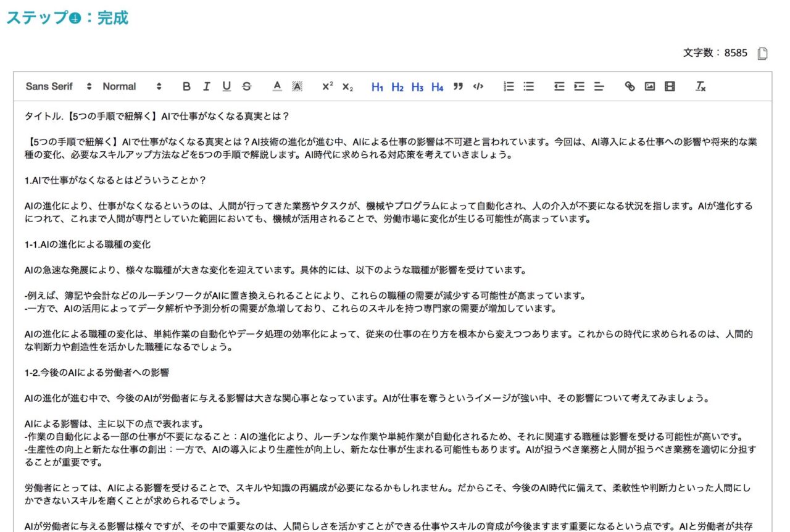Insert a hyperlink using the link icon
This screenshot has height=532, width=790.
630,86
